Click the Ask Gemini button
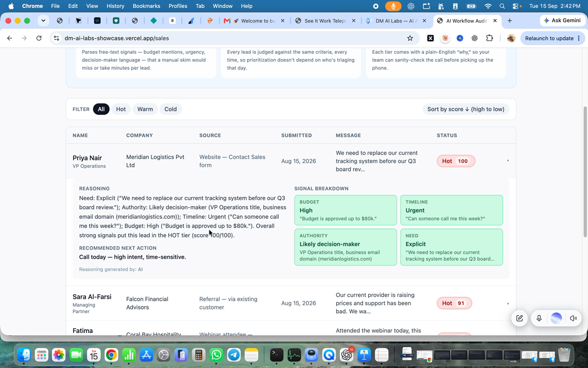 pos(562,21)
